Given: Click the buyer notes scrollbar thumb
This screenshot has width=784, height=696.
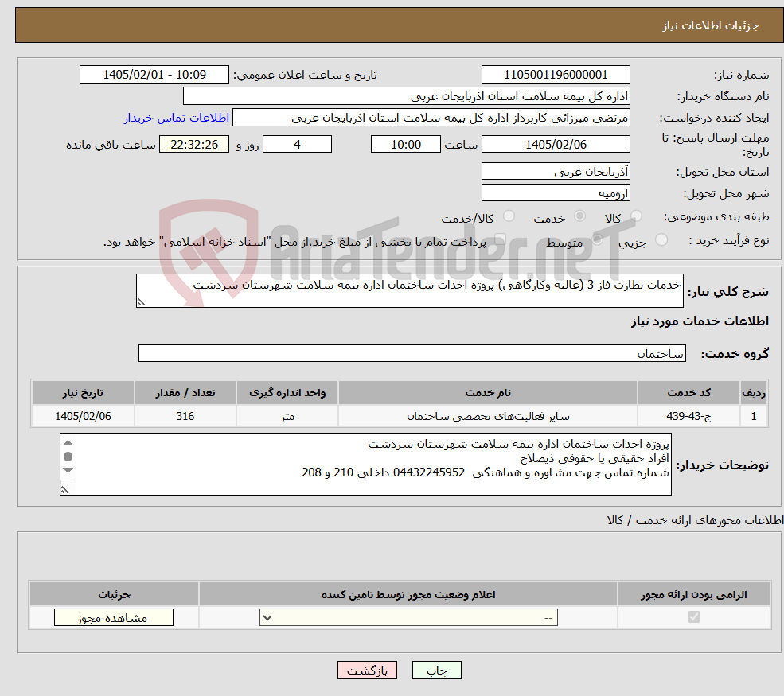Looking at the screenshot, I should point(68,456).
